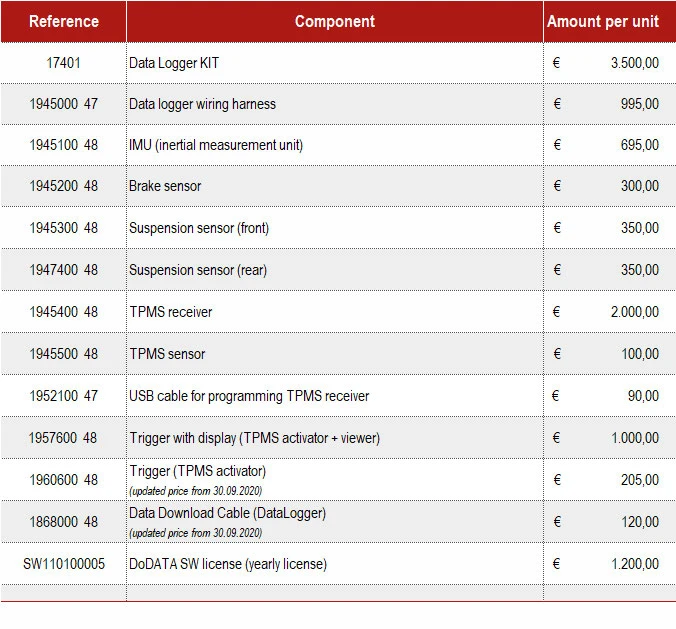The width and height of the screenshot is (676, 629).
Task: Click updated price note under Trigger (TPMS activator)
Action: click(x=196, y=491)
